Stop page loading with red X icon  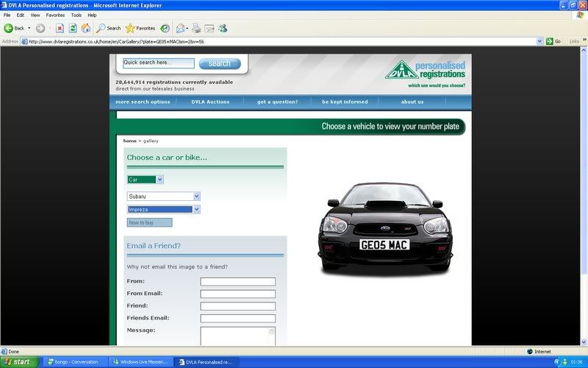pyautogui.click(x=60, y=28)
